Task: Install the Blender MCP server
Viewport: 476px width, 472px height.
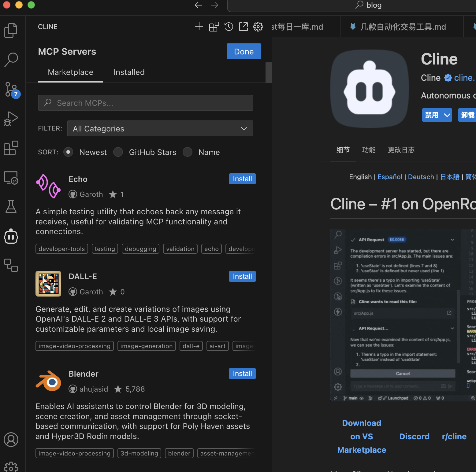Action: tap(242, 374)
